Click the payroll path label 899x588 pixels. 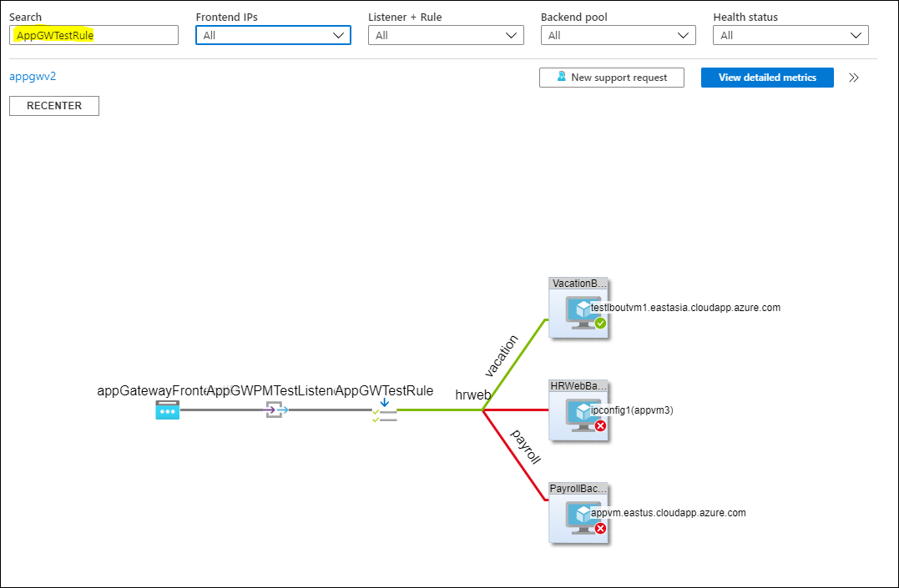pos(526,447)
